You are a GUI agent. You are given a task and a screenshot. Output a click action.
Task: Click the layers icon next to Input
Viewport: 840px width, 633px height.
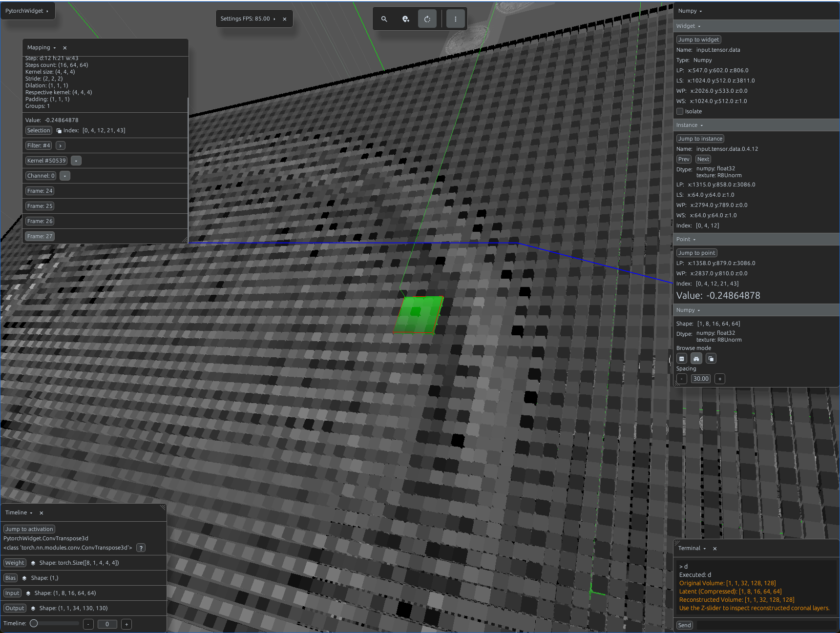28,593
